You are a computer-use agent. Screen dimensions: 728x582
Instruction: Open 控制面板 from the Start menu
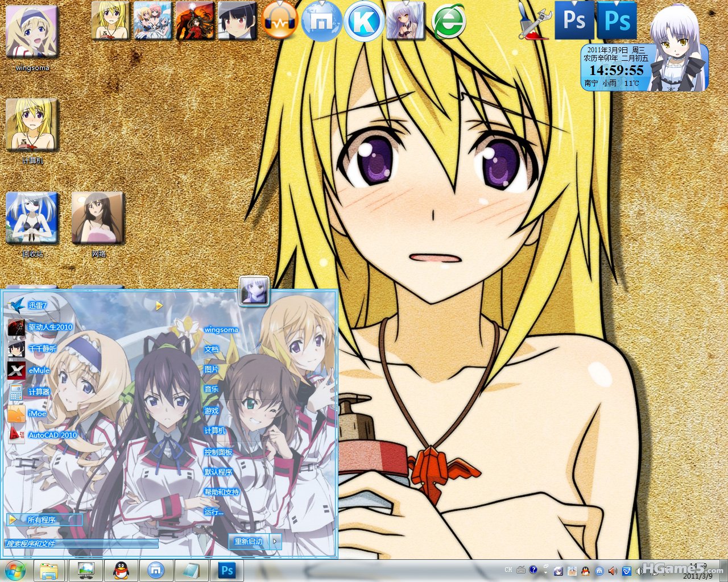[218, 452]
